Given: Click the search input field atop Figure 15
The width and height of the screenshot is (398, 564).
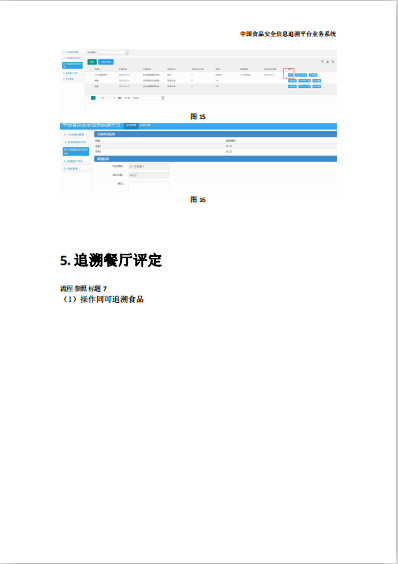Looking at the screenshot, I should [113, 53].
